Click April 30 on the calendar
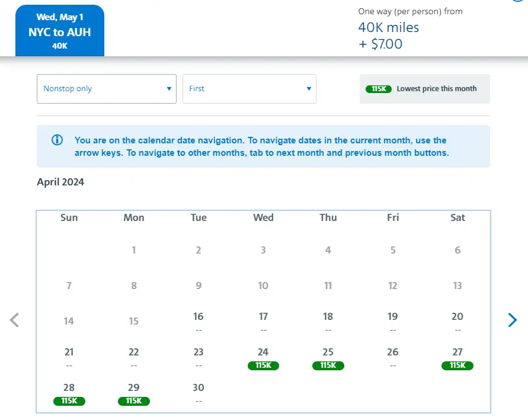The height and width of the screenshot is (420, 528). [199, 393]
